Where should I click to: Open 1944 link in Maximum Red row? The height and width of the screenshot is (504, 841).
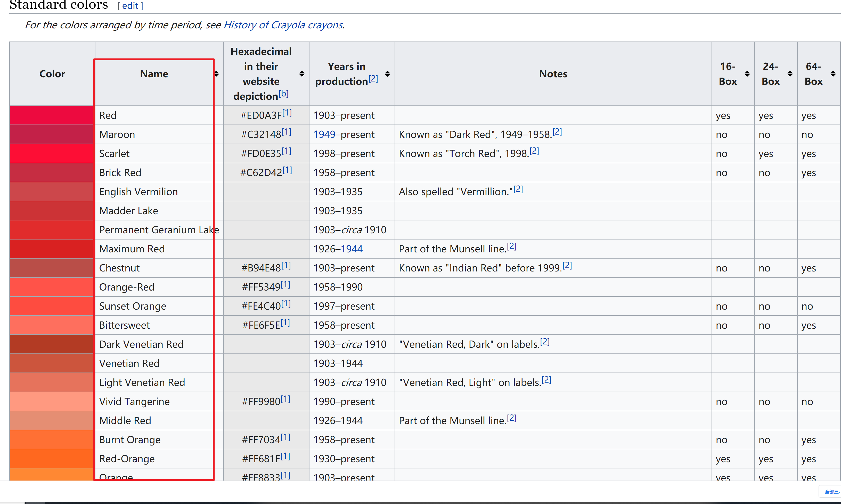tap(352, 249)
